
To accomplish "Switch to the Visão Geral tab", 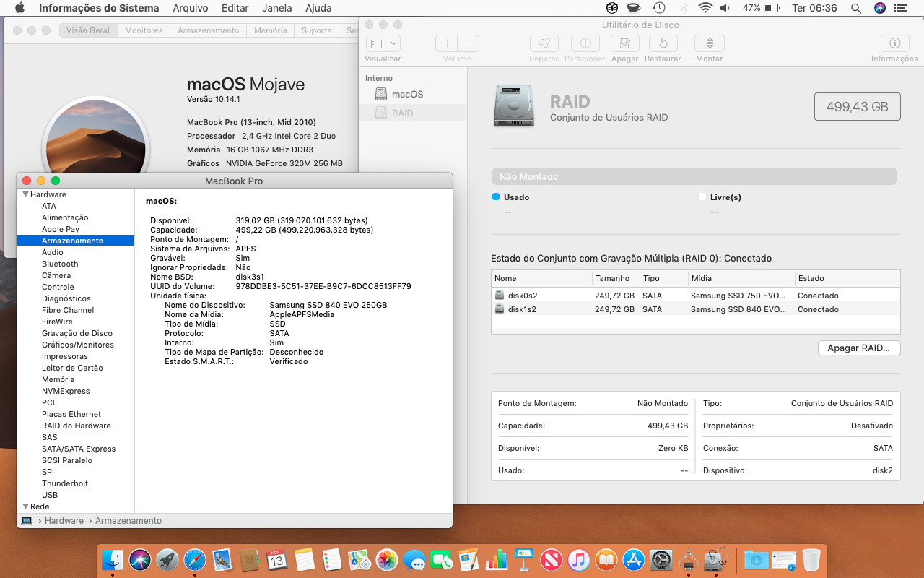I will 88,30.
